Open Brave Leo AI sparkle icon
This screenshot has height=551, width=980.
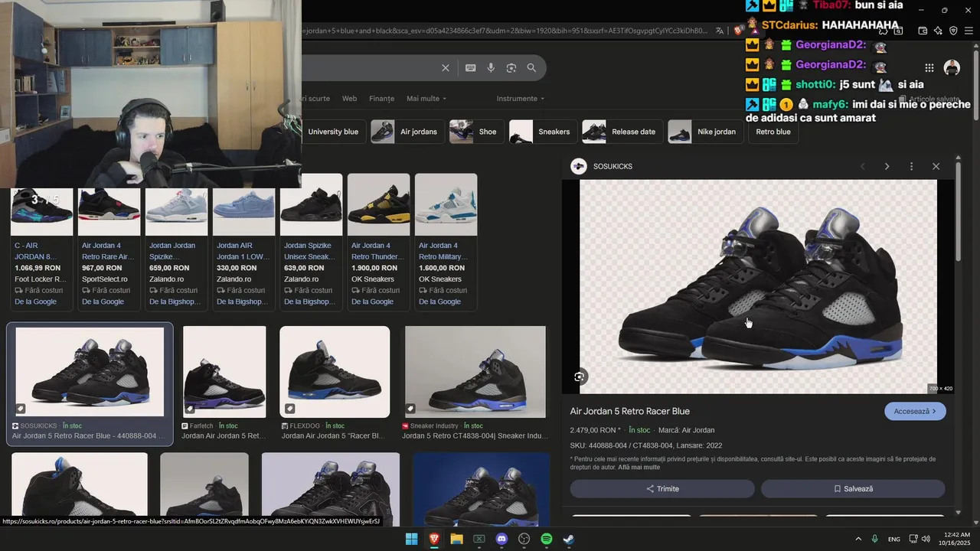coord(938,31)
